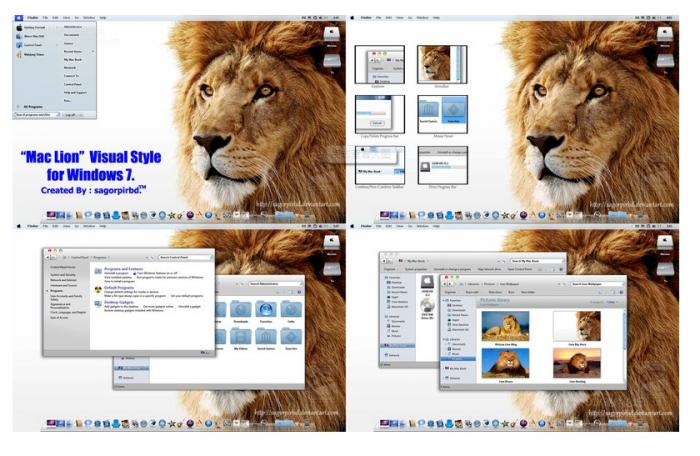700x456 pixels.
Task: Click New folder in Lion Wallpapers toolbar
Action: pyautogui.click(x=528, y=292)
